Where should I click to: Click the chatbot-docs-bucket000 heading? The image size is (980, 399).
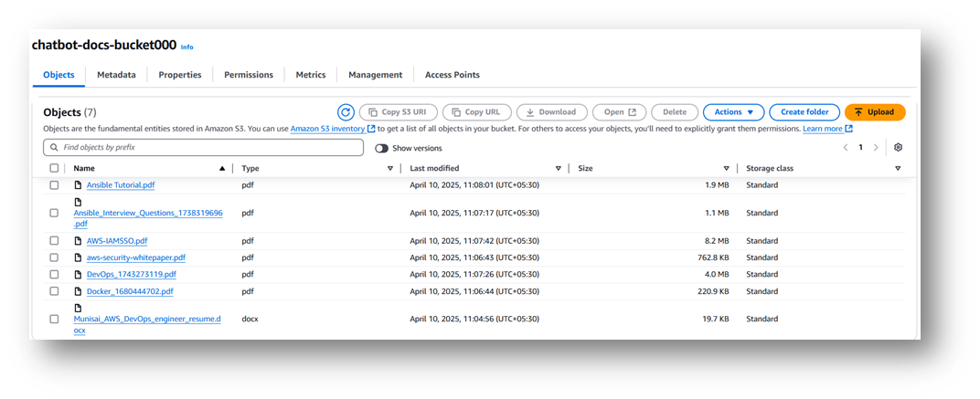point(103,46)
